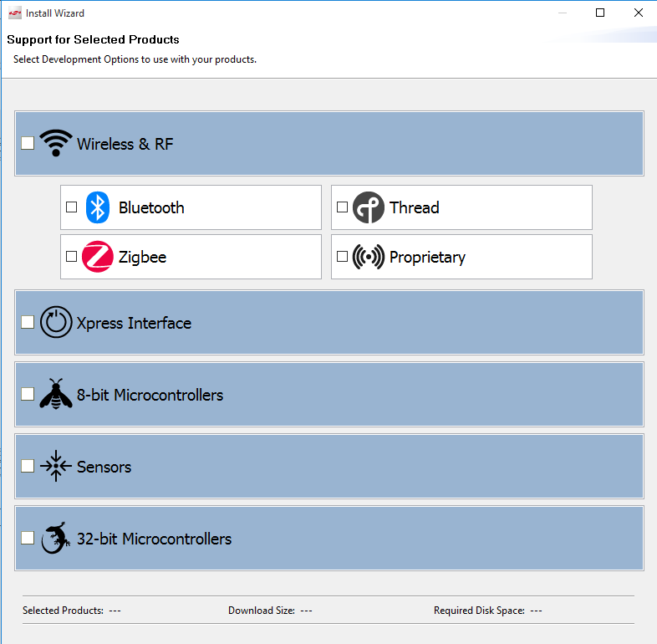The image size is (657, 644).
Task: Click the Proprietary radio waves icon
Action: point(369,257)
